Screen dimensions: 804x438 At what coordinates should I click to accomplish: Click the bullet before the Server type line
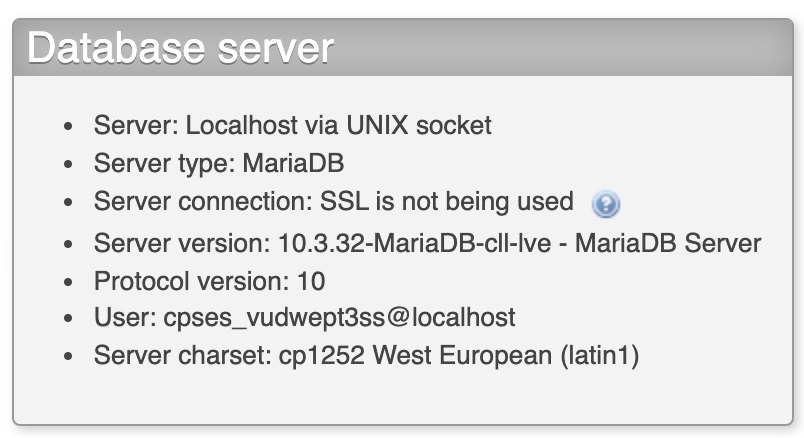pyautogui.click(x=68, y=164)
